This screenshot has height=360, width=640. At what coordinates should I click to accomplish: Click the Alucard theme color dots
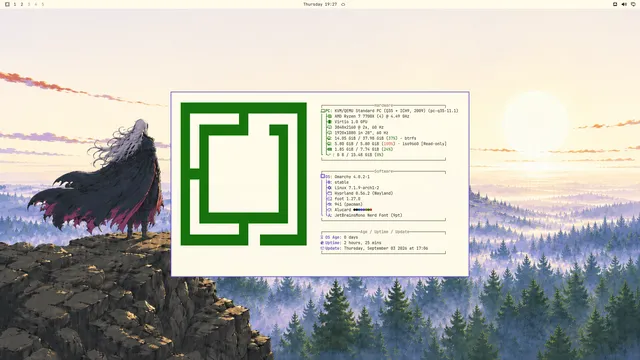tap(362, 210)
